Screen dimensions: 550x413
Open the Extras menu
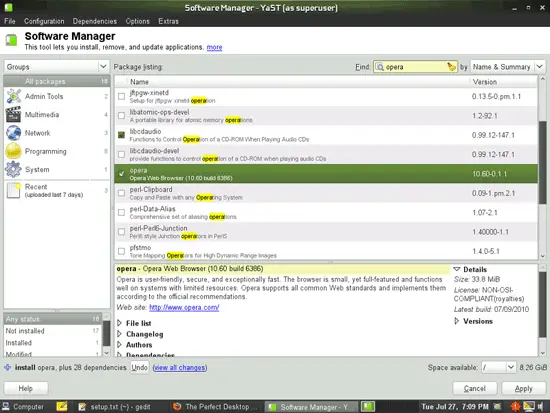[x=168, y=21]
